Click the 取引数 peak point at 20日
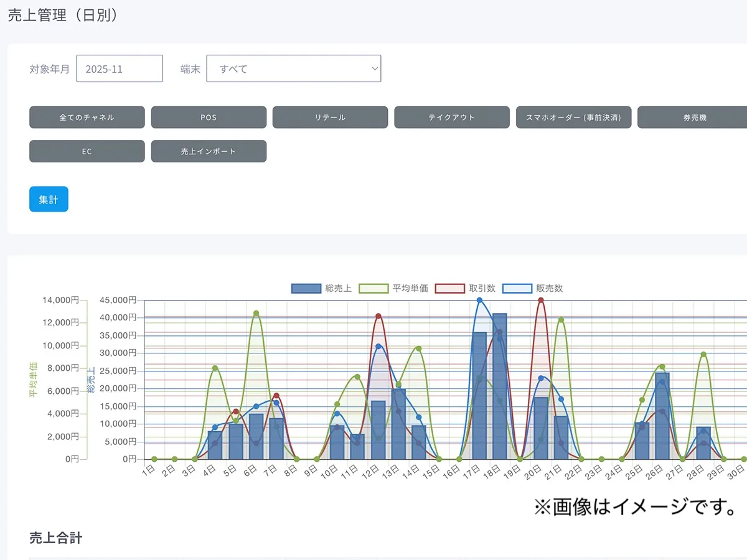 (x=541, y=300)
